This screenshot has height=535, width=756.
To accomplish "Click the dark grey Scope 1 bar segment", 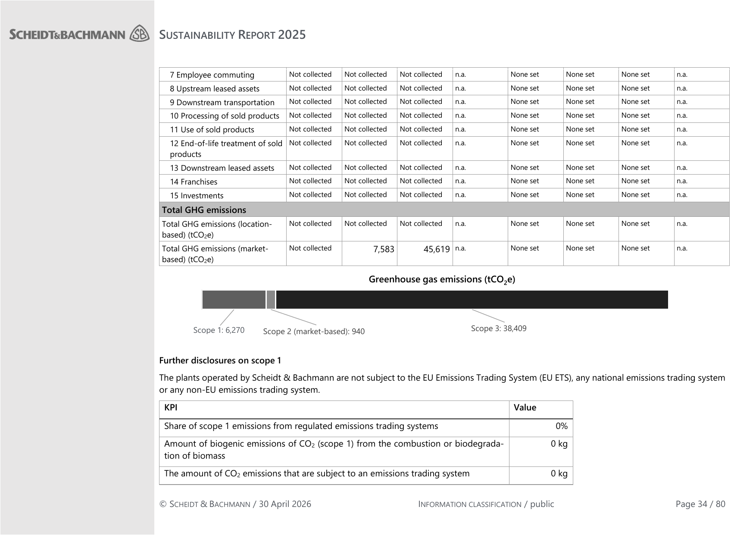I will tap(234, 300).
